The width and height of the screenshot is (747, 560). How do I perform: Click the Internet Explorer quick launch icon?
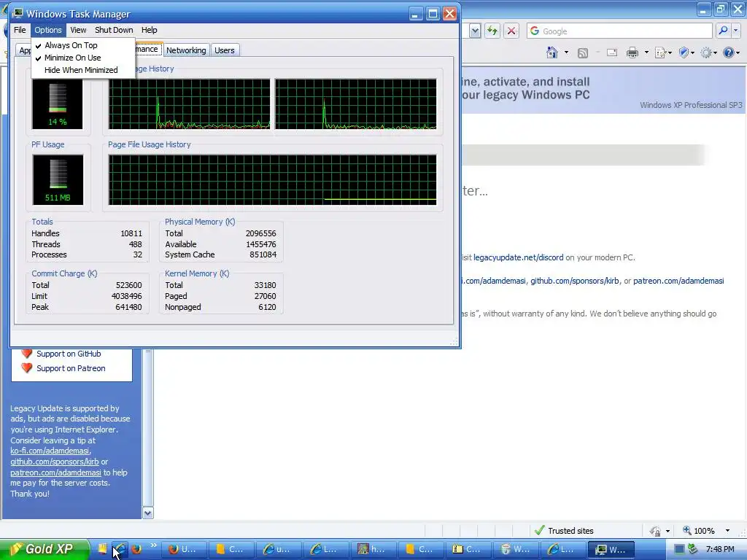pos(119,549)
